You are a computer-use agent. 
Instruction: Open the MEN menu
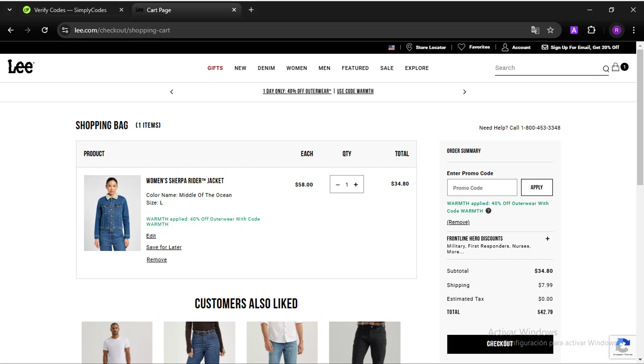click(325, 68)
